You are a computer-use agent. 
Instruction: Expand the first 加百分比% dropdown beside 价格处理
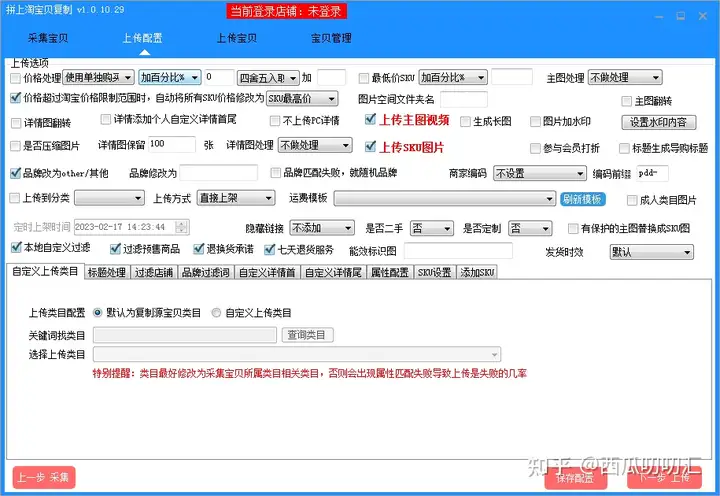(170, 77)
